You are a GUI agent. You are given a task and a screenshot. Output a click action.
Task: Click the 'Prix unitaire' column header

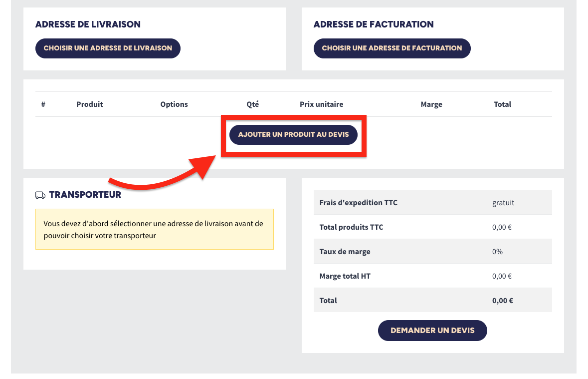[322, 104]
